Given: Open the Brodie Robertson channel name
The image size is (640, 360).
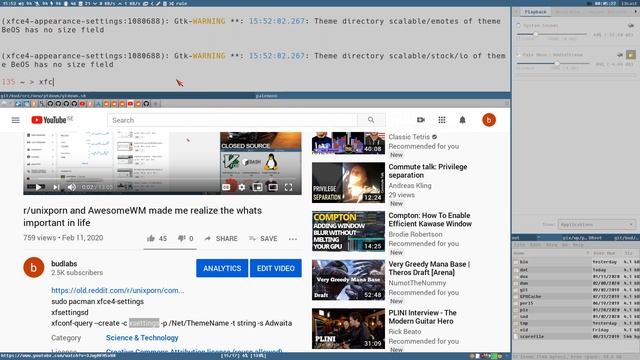Looking at the screenshot, I should tap(415, 234).
